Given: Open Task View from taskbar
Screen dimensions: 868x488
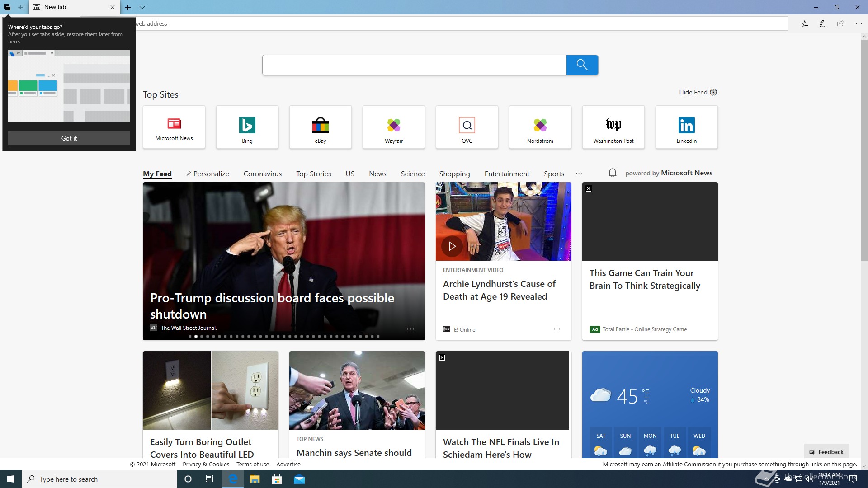Looking at the screenshot, I should point(210,479).
